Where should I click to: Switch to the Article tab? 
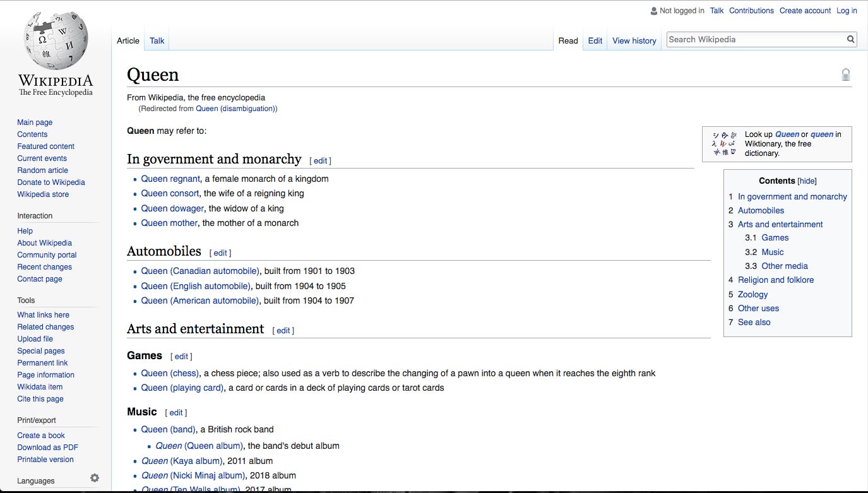pos(128,40)
